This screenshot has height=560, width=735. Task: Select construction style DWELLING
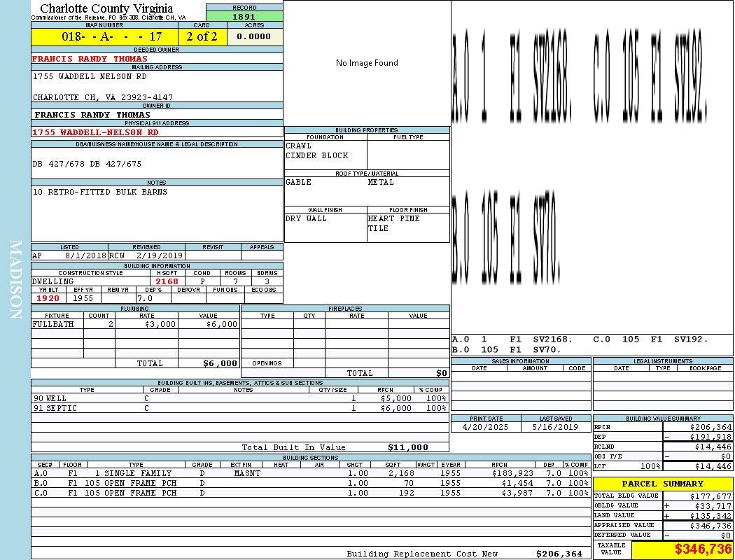tap(53, 281)
